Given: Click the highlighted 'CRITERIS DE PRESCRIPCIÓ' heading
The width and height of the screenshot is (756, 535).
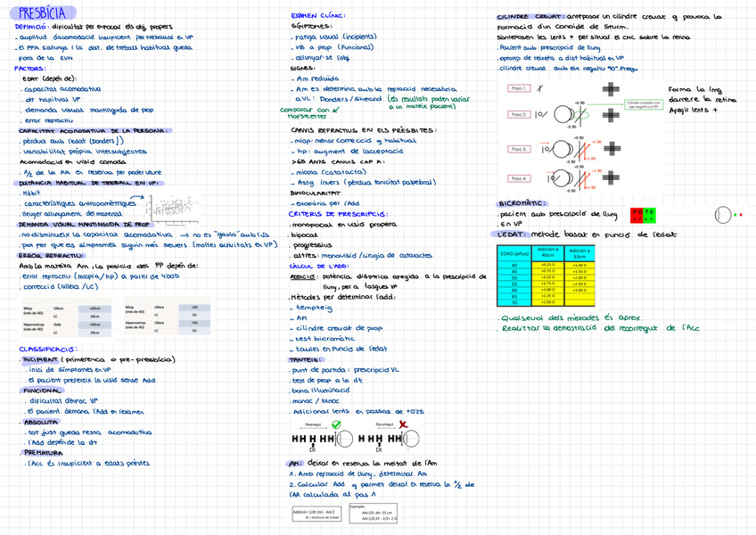Looking at the screenshot, I should click(x=339, y=214).
